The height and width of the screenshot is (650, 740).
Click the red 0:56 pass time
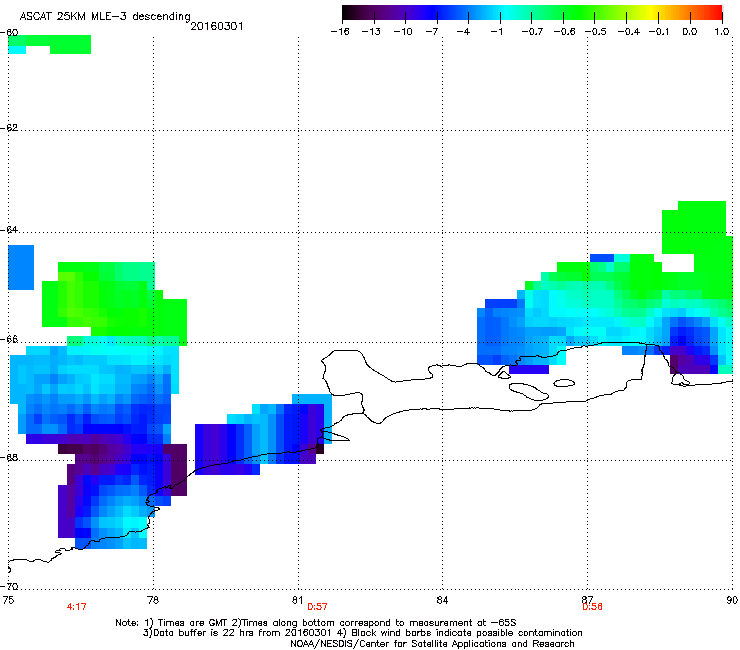click(592, 607)
